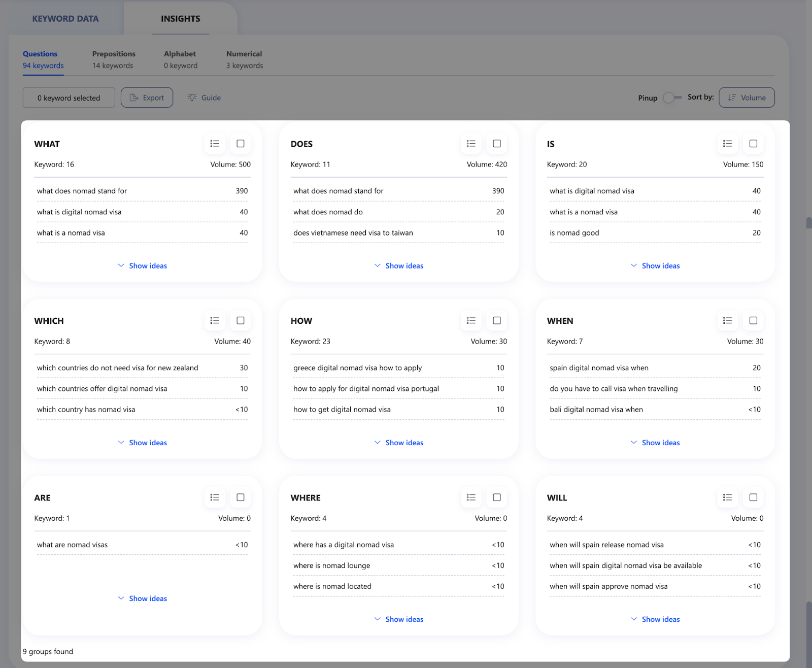
Task: Expand Show ideas in DOES card
Action: (x=399, y=265)
